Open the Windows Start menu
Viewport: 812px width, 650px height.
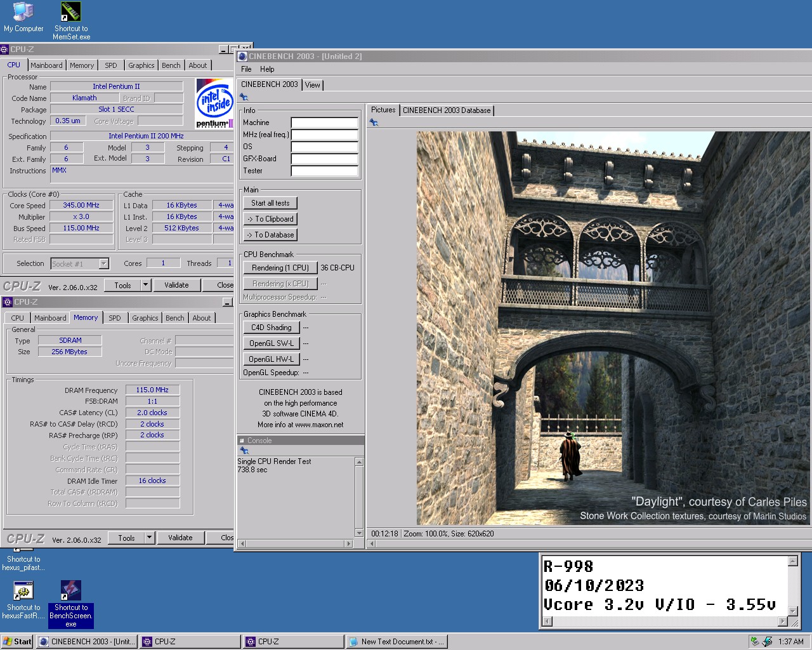(17, 642)
